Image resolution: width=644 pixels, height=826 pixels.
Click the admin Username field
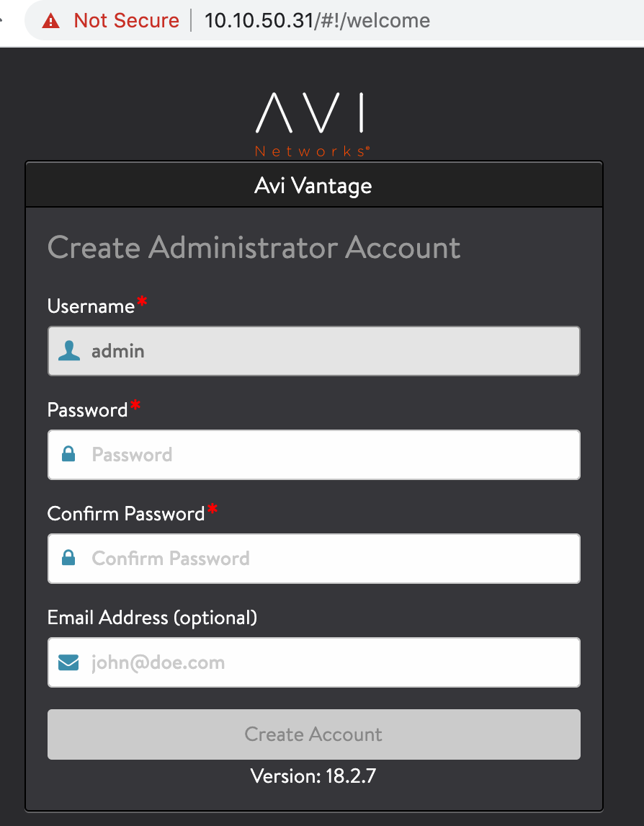[314, 351]
